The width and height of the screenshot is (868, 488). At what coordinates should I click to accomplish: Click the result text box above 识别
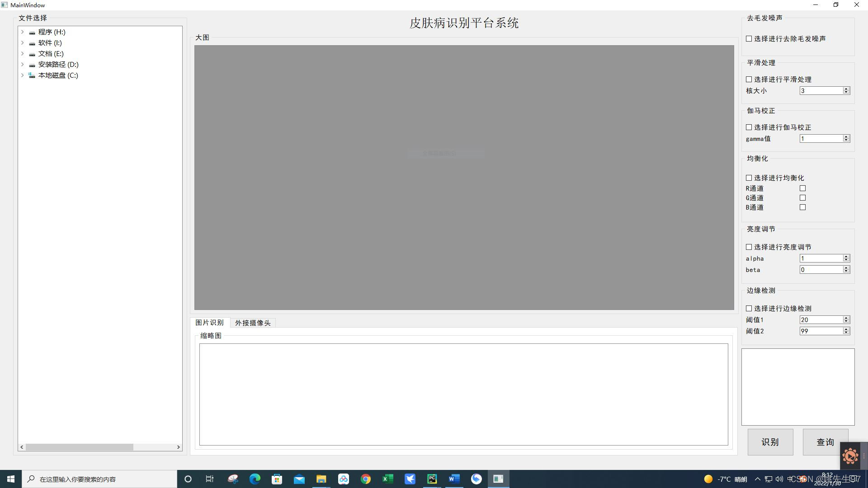[798, 387]
